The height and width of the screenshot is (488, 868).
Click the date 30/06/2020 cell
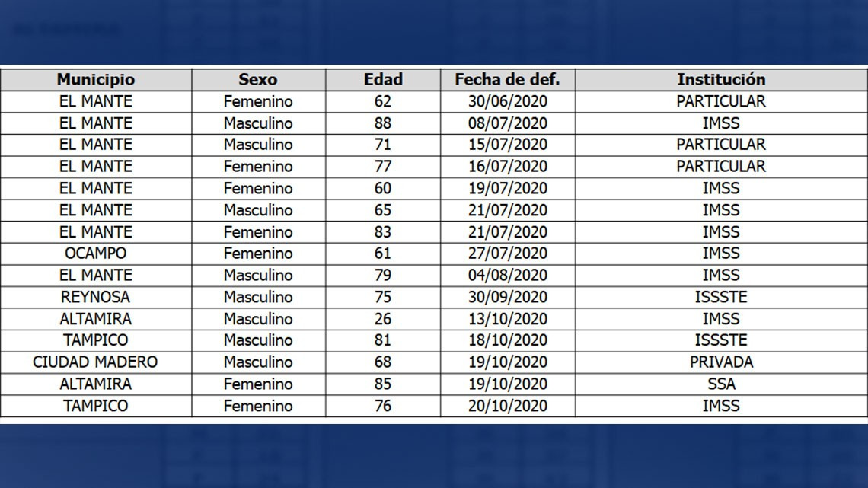[x=507, y=101]
